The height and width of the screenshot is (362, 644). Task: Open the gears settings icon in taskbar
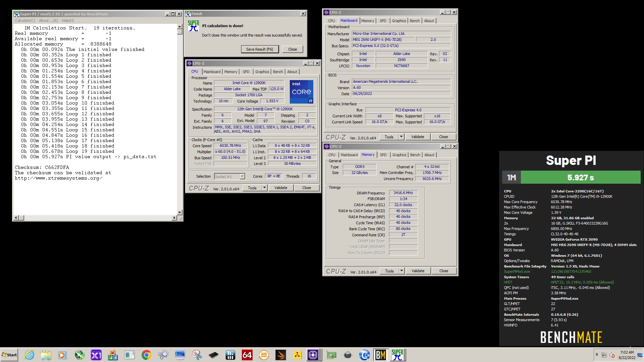coord(163,355)
